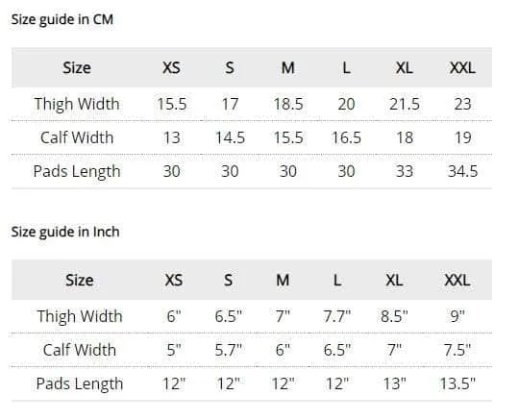Click the 7.7" thigh width value
Viewport: 519px width, 420px height.
pos(337,316)
